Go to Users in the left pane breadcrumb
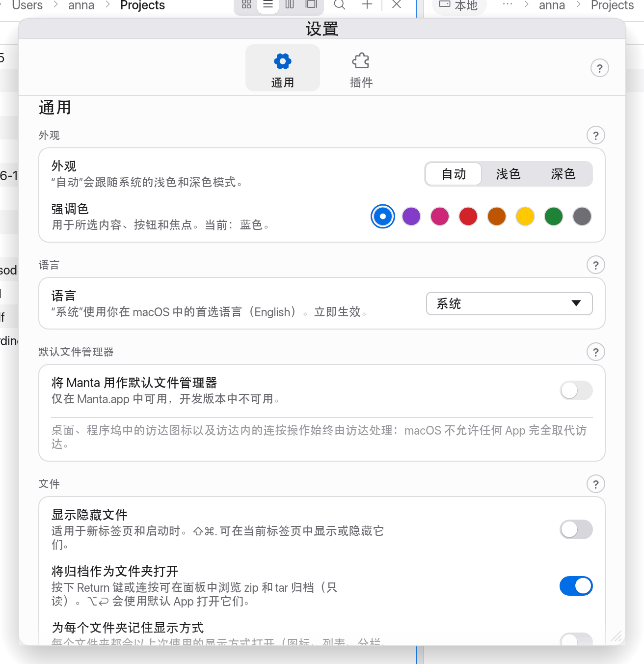This screenshot has height=664, width=644. point(27,5)
